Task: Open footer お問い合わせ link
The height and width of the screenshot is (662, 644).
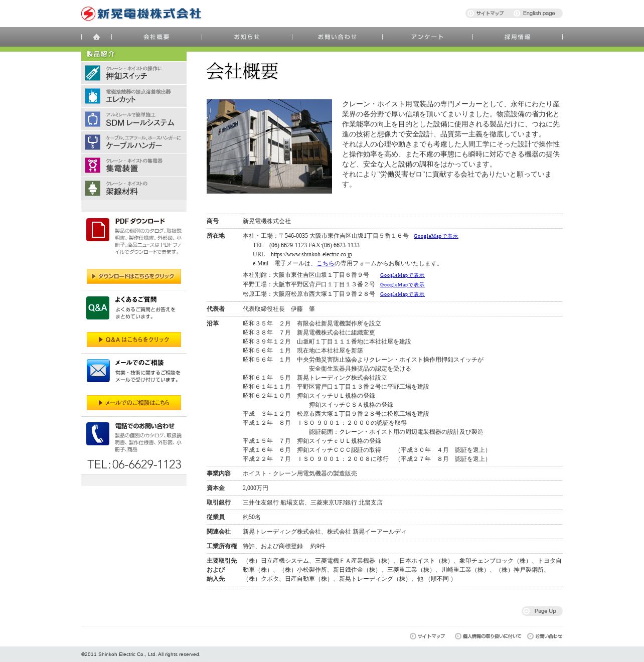Action: pyautogui.click(x=549, y=636)
